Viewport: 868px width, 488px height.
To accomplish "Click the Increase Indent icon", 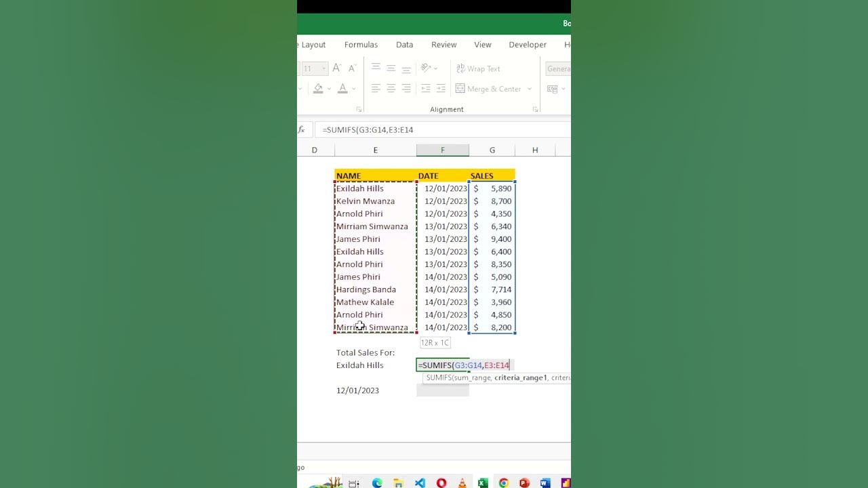I will pyautogui.click(x=441, y=89).
